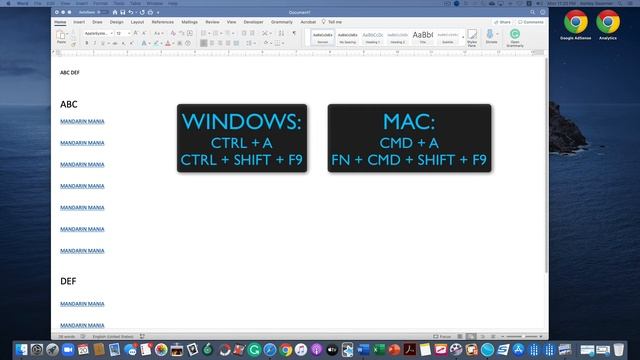Image resolution: width=640 pixels, height=360 pixels.
Task: Switch to the Insert tab
Action: 79,22
